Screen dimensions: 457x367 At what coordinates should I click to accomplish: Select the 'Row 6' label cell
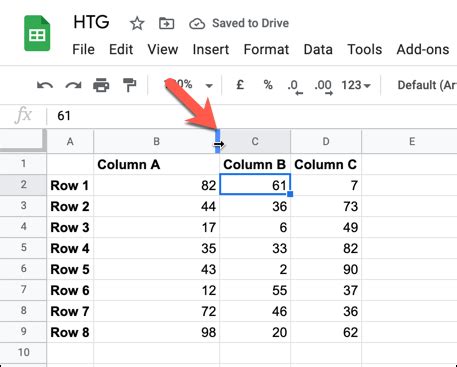point(70,290)
